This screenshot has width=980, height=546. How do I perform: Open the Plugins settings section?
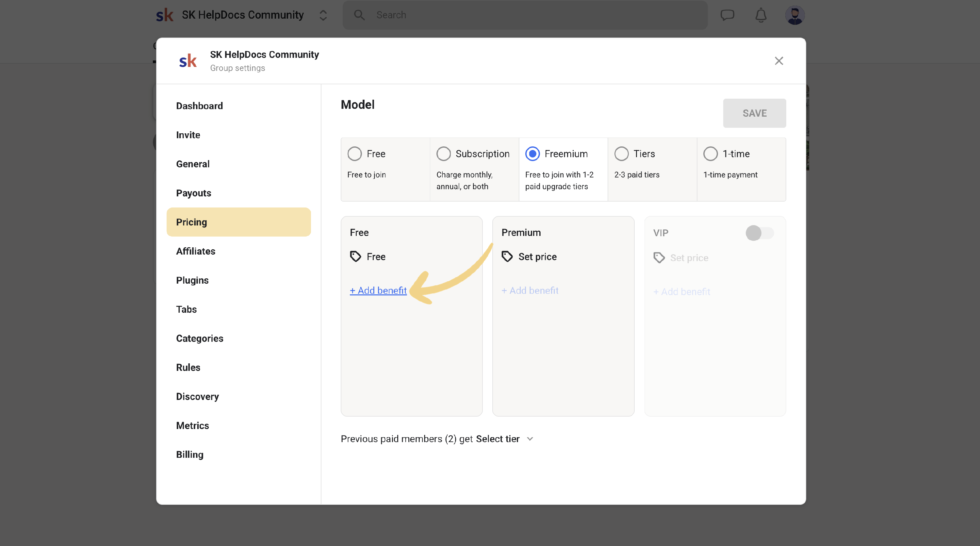192,280
